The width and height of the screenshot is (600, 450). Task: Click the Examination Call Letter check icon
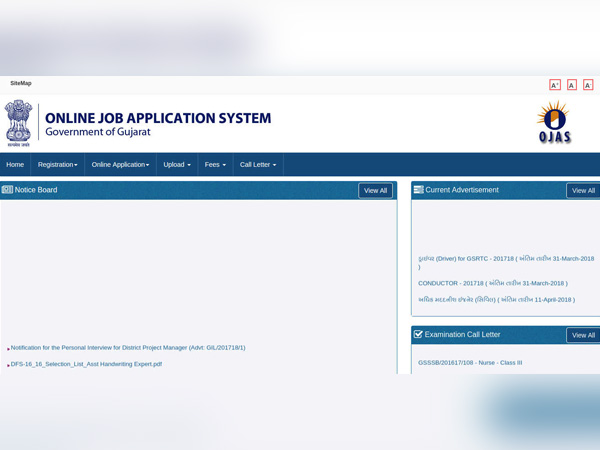[418, 334]
